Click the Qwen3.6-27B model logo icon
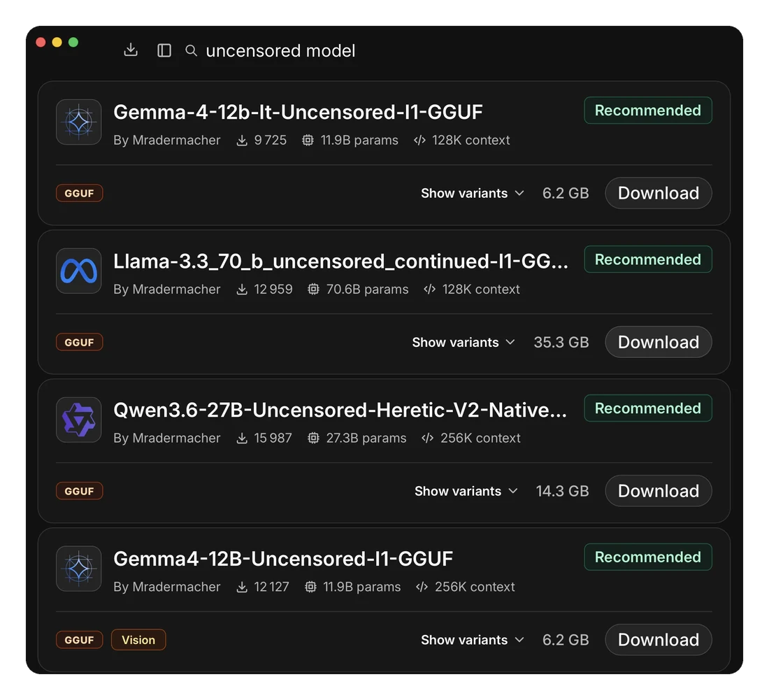Image resolution: width=769 pixels, height=700 pixels. click(x=78, y=420)
